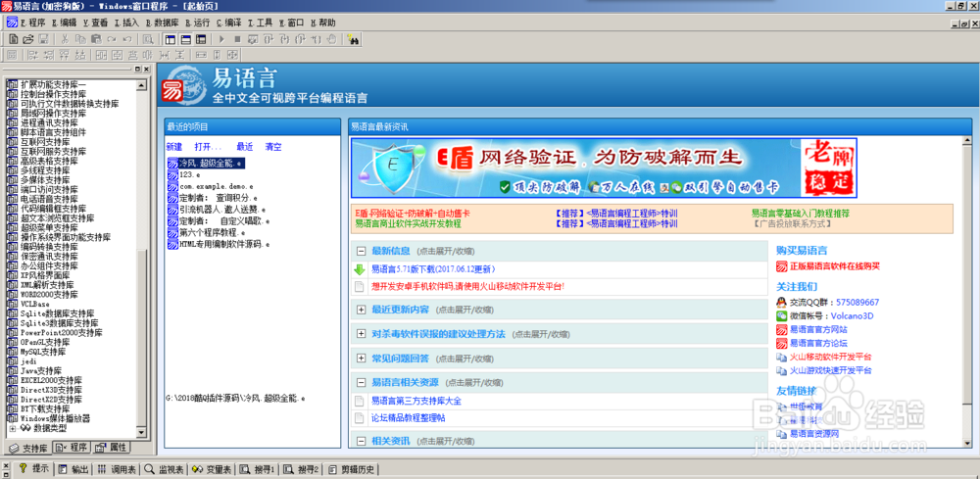Click the Open folder toolbar icon
Image resolution: width=980 pixels, height=479 pixels.
27,39
